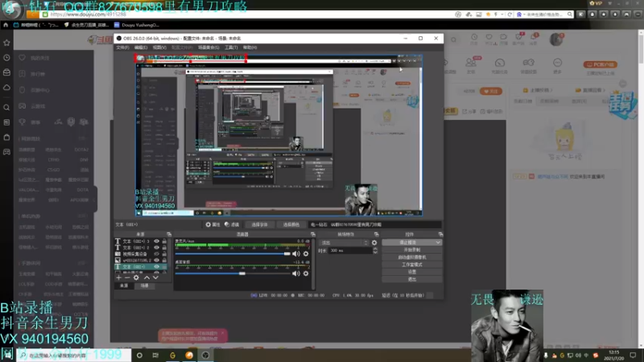Pop out the Controls dock icon
The height and width of the screenshot is (362, 644).
pyautogui.click(x=440, y=234)
